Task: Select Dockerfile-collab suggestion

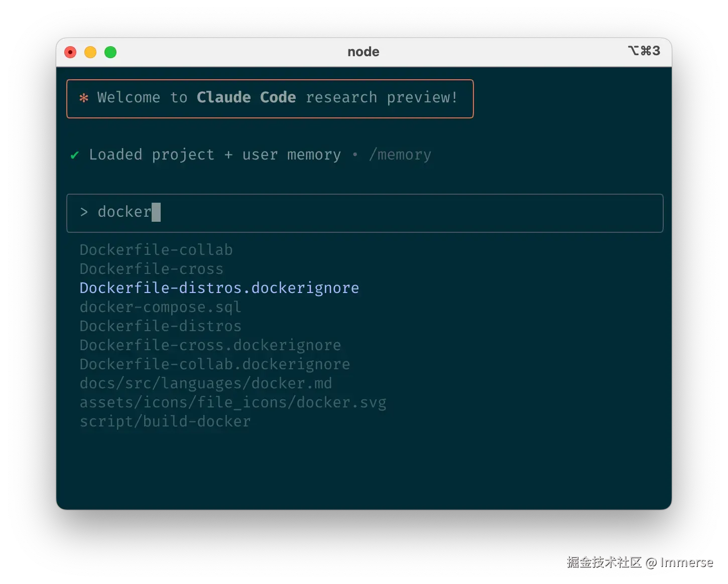Action: 156,250
